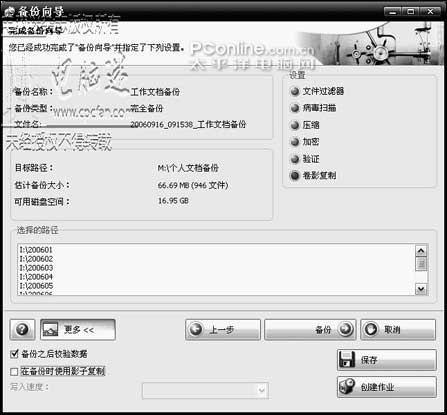Click the 创建作业 create job button
This screenshot has width=447, height=415.
[387, 387]
